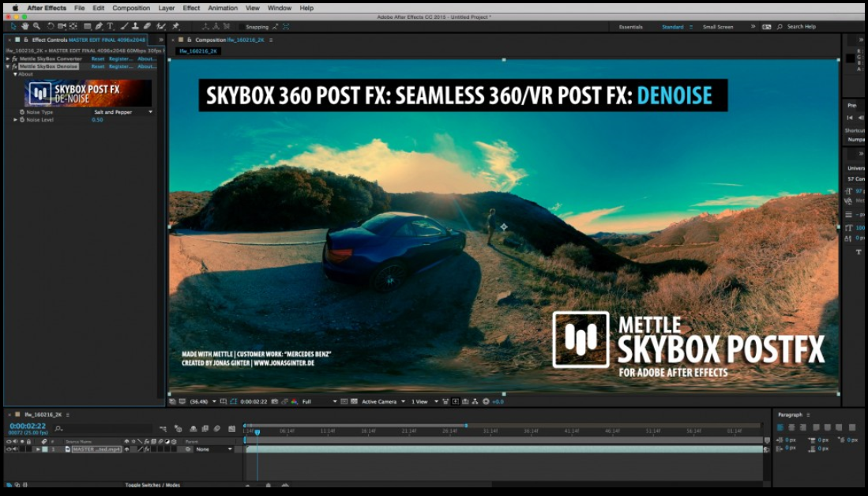Select the Hand tool
Screen dimensions: 868x496
[25, 27]
